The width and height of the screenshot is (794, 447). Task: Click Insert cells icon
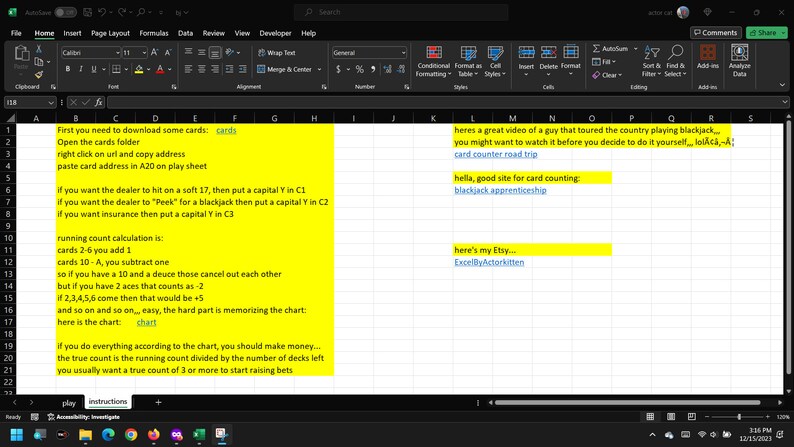pyautogui.click(x=526, y=52)
